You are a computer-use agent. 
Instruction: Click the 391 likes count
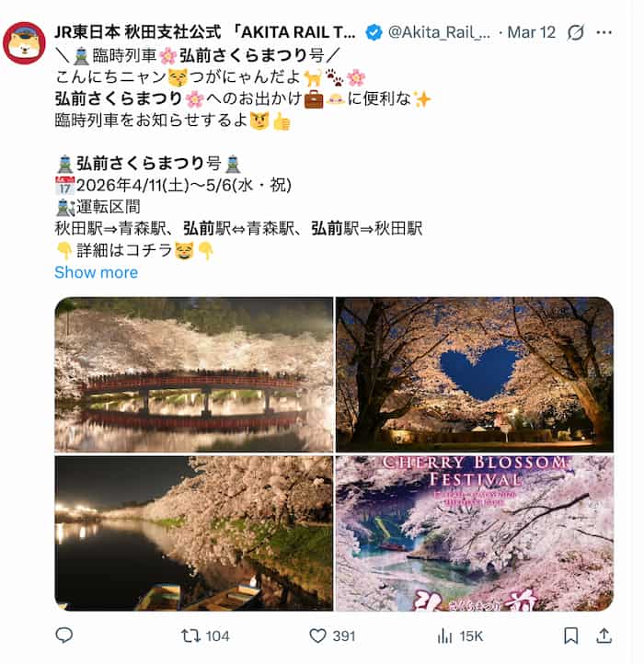(x=343, y=636)
